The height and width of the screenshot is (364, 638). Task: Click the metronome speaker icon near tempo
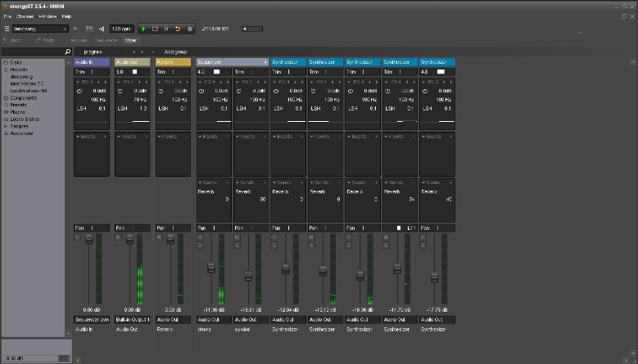click(101, 29)
